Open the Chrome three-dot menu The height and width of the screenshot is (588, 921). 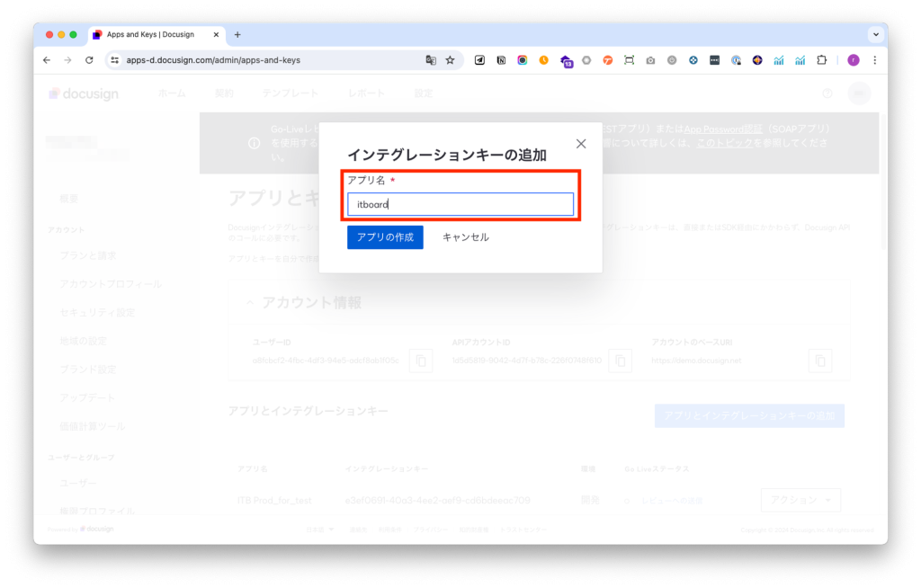pos(873,60)
